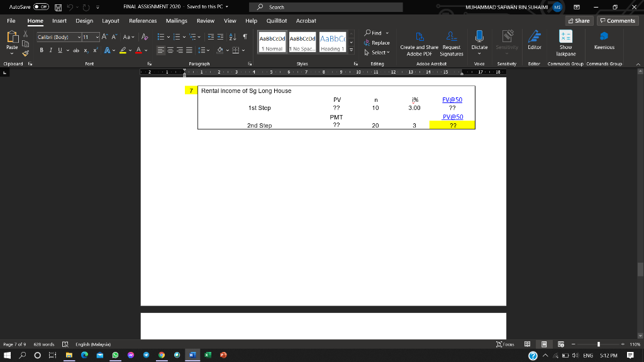644x362 pixels.
Task: Click the PV@50 hyperlink
Action: pyautogui.click(x=453, y=116)
